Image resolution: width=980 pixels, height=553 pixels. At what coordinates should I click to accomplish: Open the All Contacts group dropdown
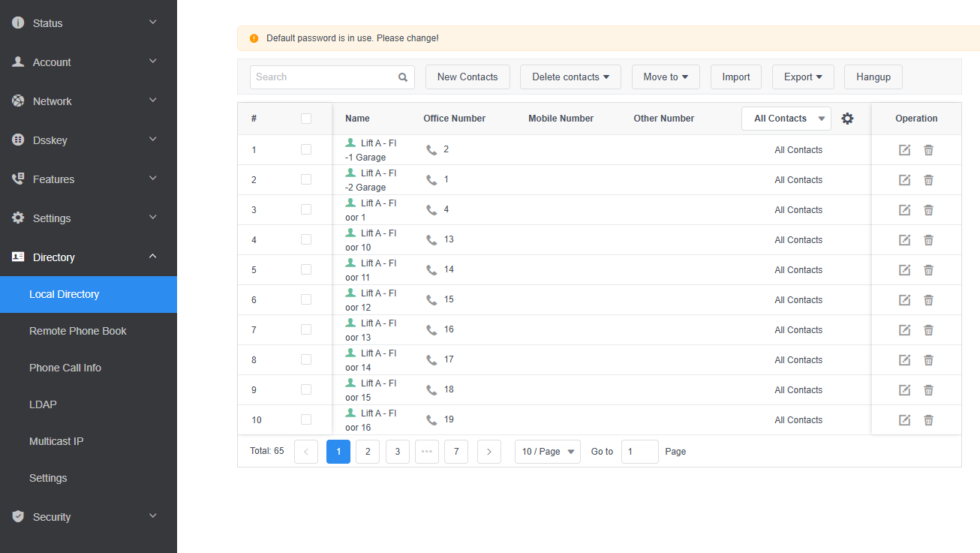pyautogui.click(x=786, y=119)
